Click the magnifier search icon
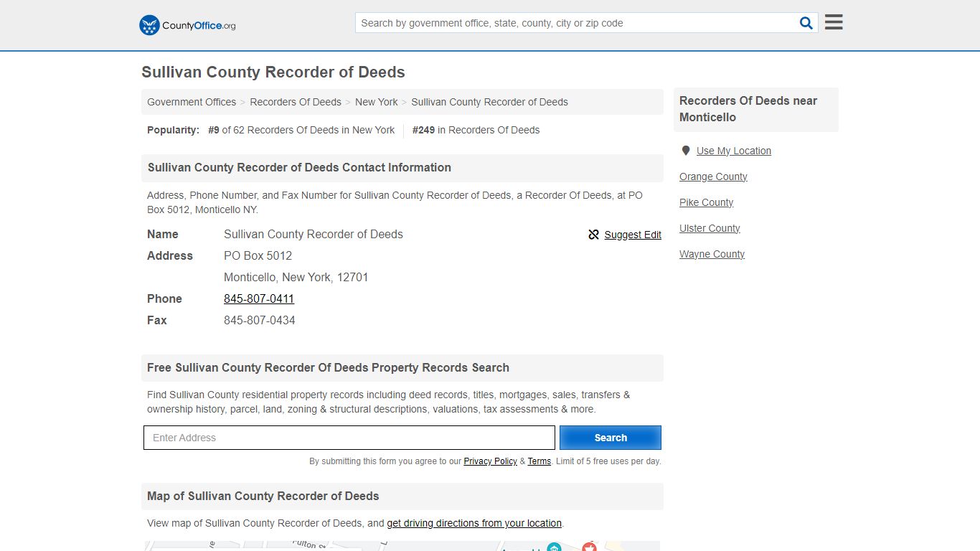This screenshot has height=551, width=980. (806, 23)
